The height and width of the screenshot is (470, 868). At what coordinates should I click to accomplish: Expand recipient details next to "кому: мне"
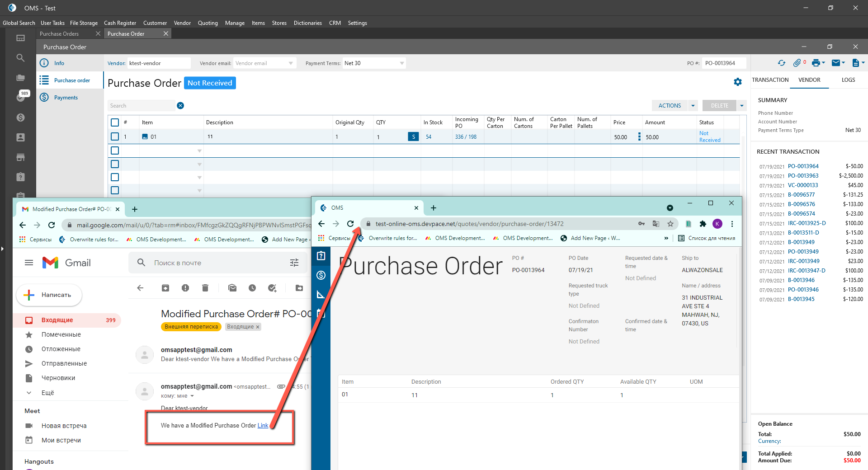192,396
